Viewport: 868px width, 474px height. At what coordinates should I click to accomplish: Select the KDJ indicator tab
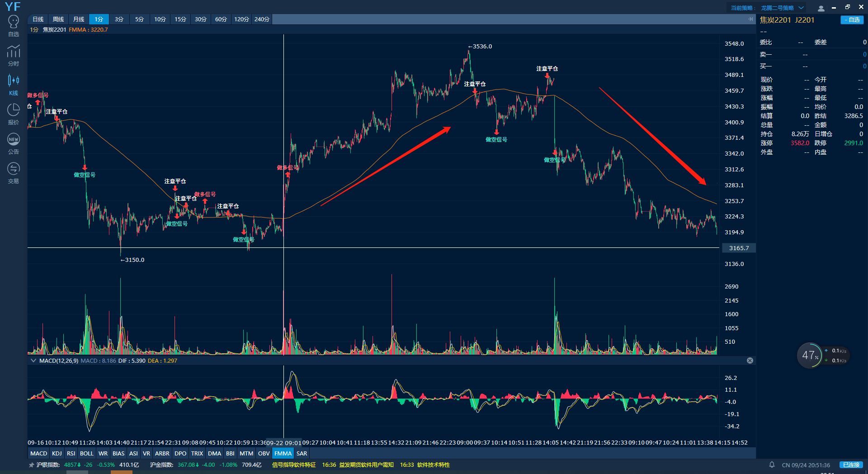tap(57, 453)
